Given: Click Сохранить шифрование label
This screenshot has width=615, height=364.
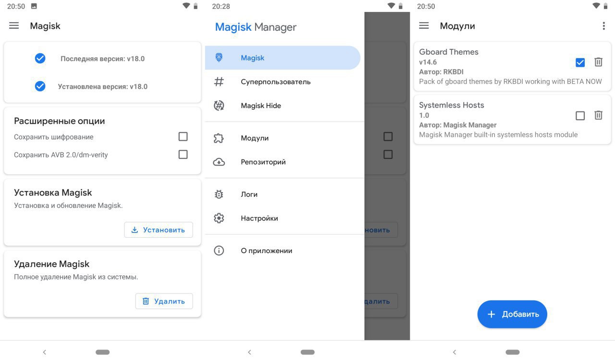Looking at the screenshot, I should 53,137.
